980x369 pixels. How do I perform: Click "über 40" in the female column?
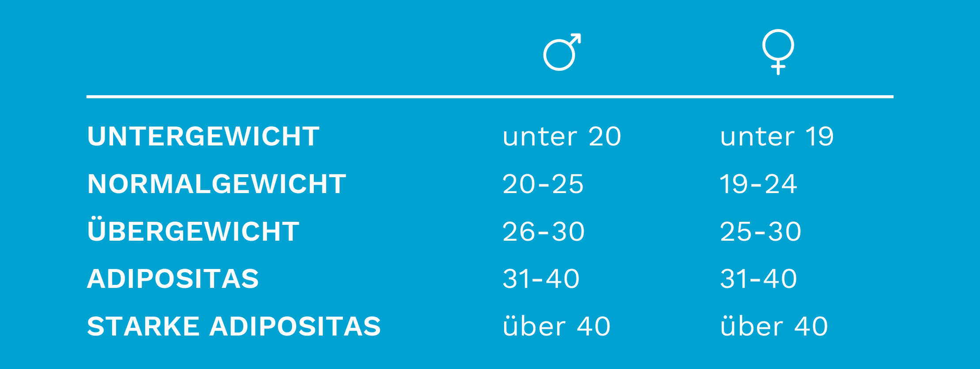[x=773, y=326]
